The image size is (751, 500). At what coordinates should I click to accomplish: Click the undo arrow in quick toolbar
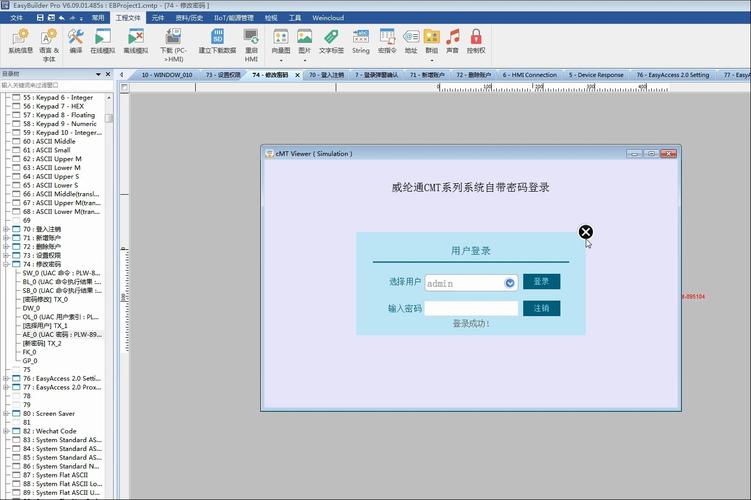[x=61, y=18]
